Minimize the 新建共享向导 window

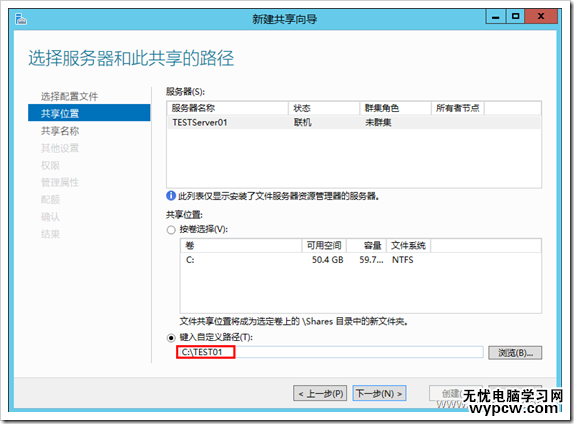point(496,16)
